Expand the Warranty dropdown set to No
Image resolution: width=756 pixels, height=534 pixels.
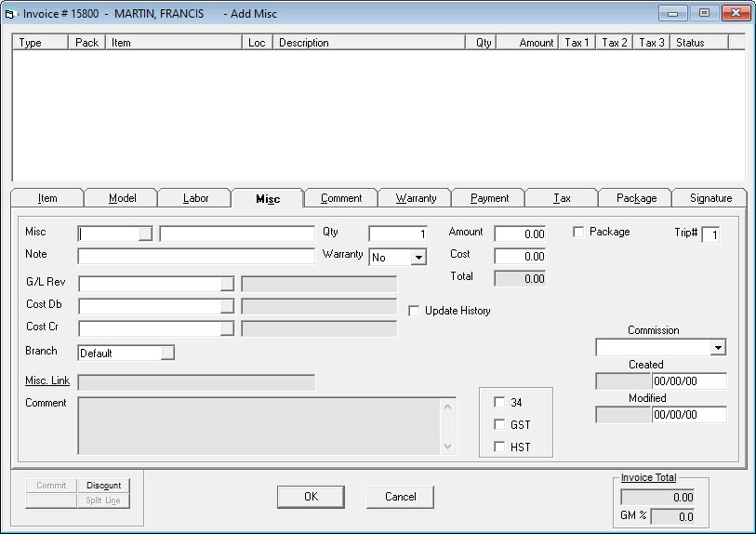pyautogui.click(x=419, y=258)
